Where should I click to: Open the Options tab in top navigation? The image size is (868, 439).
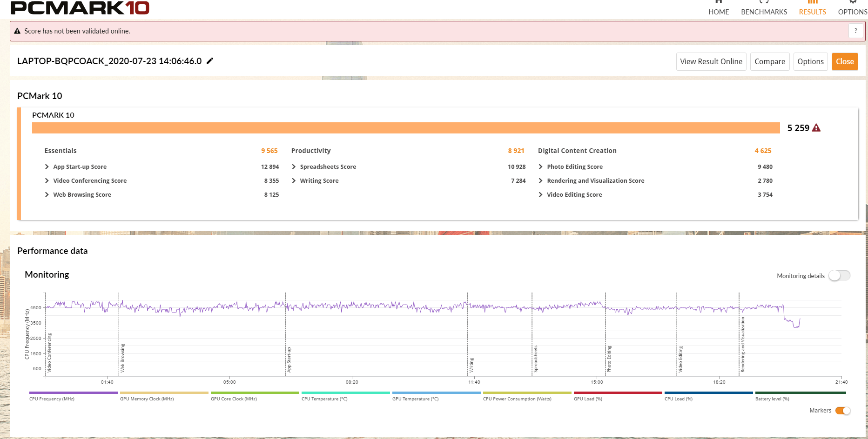852,12
